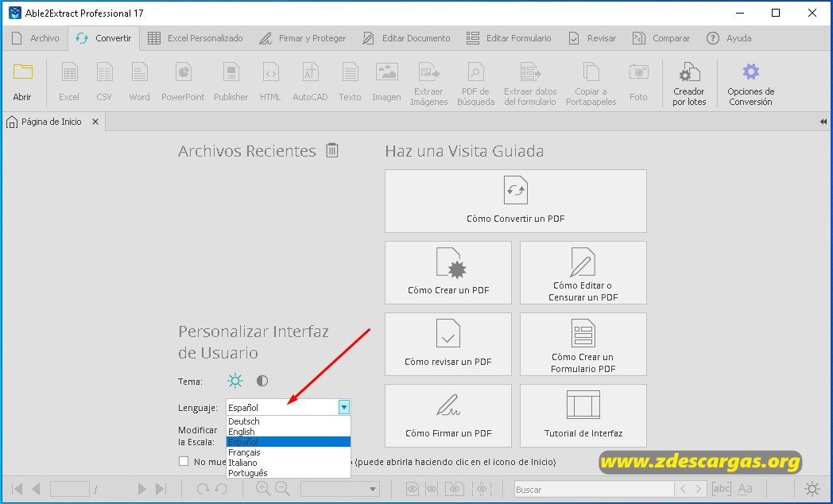
Task: Choose English from language list
Action: 289,432
